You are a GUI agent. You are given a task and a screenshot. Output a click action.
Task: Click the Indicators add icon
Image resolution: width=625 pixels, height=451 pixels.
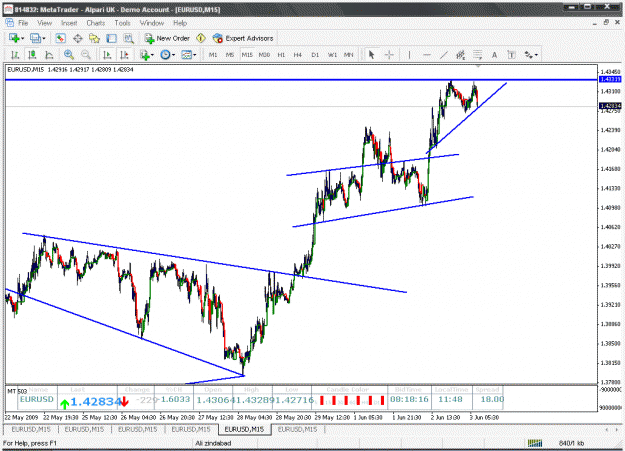click(x=144, y=55)
